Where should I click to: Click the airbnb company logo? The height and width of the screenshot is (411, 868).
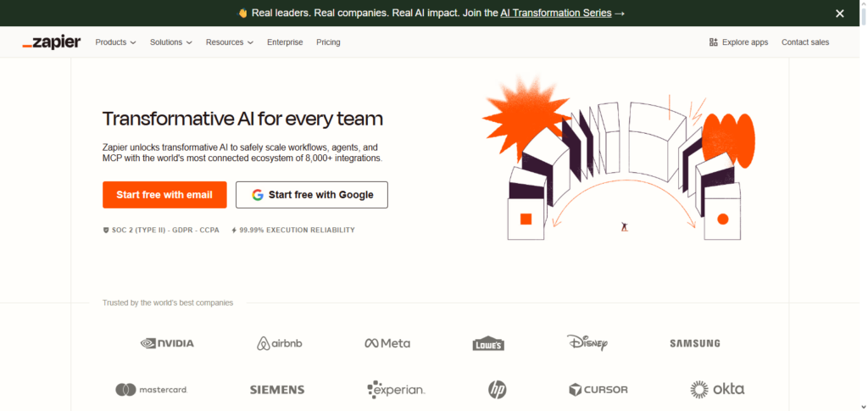point(280,343)
